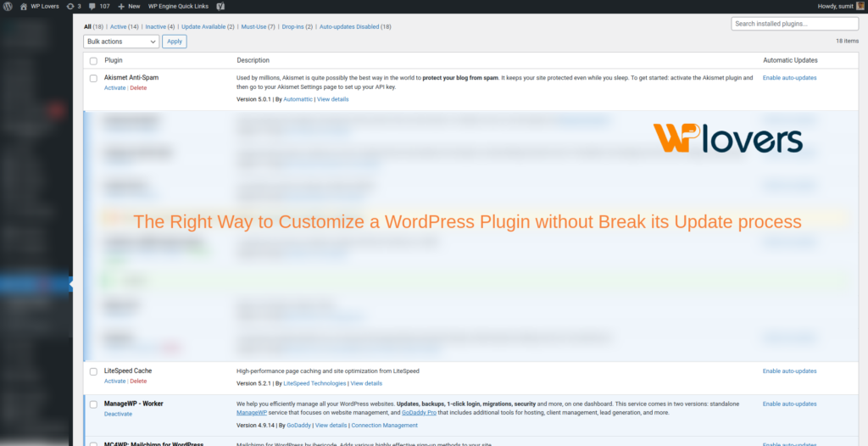Screen dimensions: 868x446
Task: Delete the Akismet Anti-Spam plugin
Action: coord(138,88)
